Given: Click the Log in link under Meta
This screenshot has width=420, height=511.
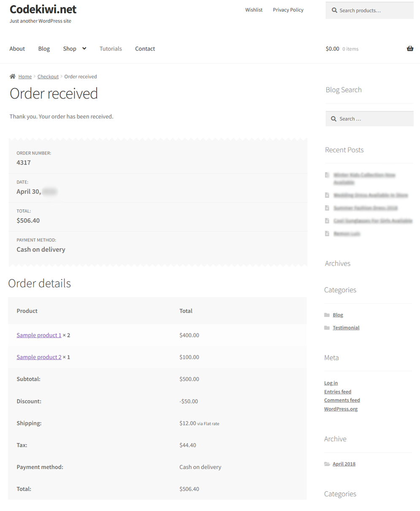Looking at the screenshot, I should [331, 383].
